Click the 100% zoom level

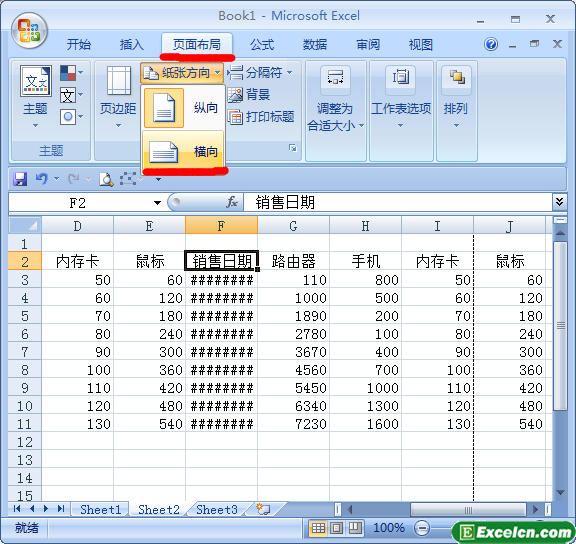coord(389,528)
